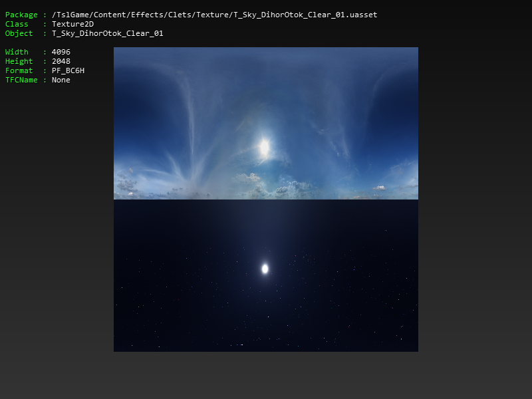Select the T_Sky_DihorOtok_Clear_01 object name

pos(107,33)
